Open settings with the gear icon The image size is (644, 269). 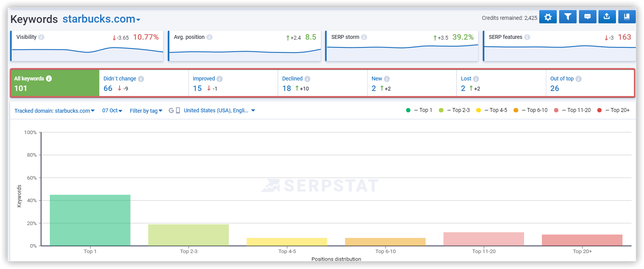[x=548, y=17]
